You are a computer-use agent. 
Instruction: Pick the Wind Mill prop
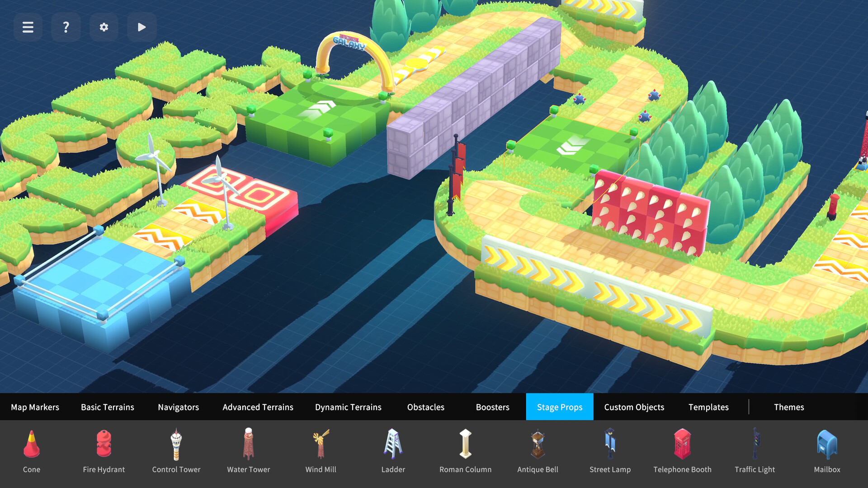click(x=321, y=450)
